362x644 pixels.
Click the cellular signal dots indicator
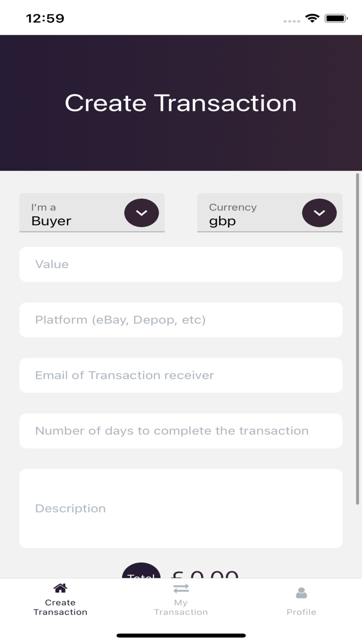coord(292,21)
